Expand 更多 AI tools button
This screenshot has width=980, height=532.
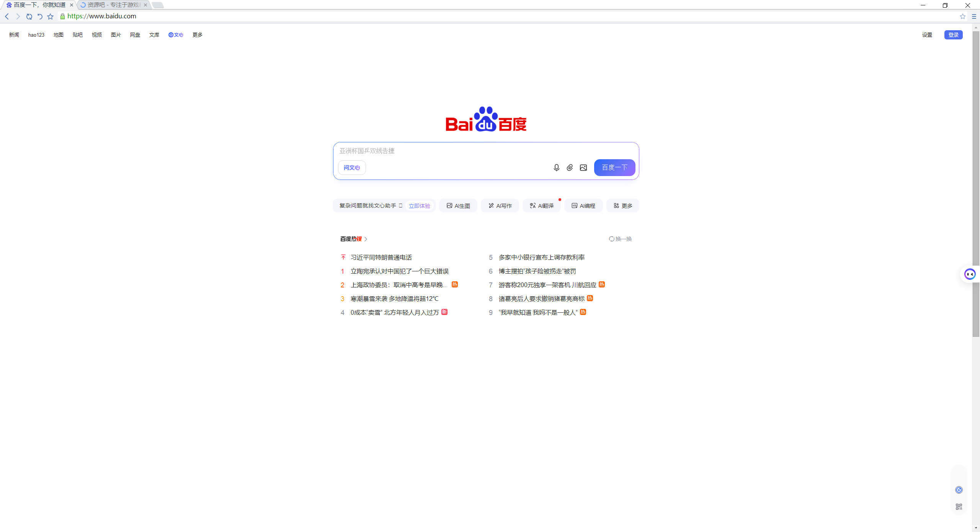(x=622, y=206)
